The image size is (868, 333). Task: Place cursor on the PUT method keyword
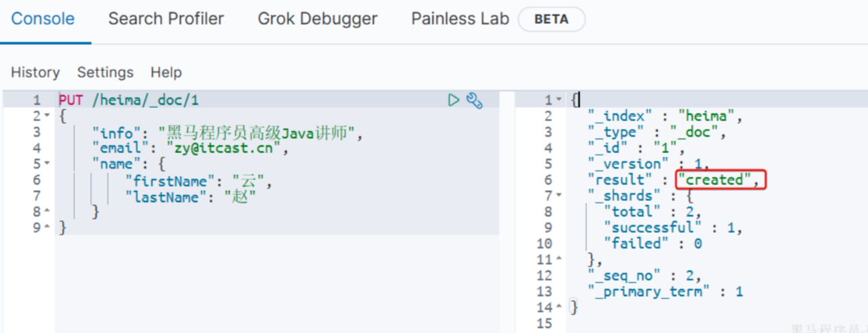[71, 101]
